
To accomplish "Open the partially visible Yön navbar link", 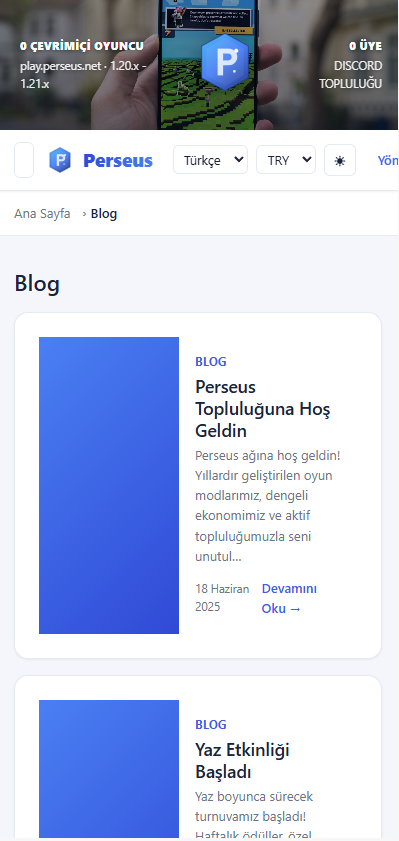I will pos(388,160).
